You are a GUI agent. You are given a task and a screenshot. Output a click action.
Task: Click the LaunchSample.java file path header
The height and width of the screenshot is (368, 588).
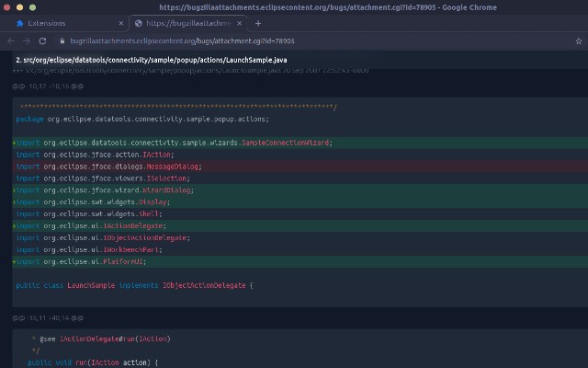138,60
